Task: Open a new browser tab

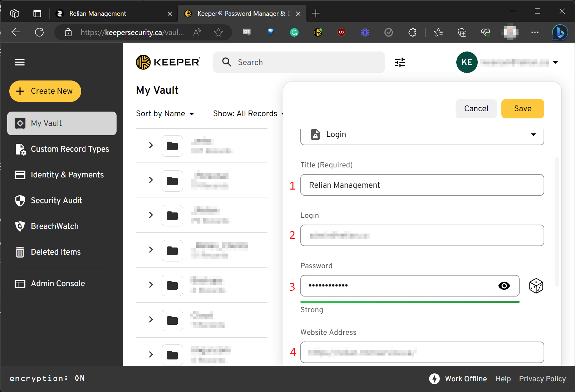Action: [316, 14]
